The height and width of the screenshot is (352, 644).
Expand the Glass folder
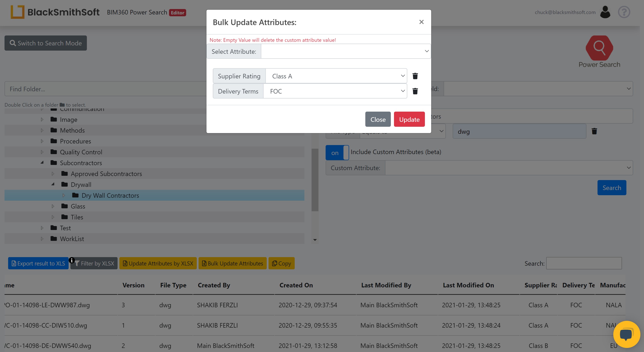pos(53,206)
